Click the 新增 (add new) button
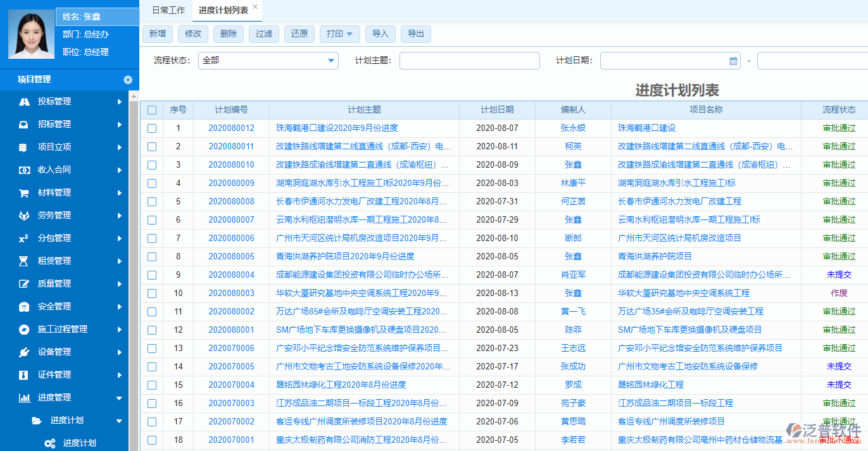Viewport: 868px width, 451px height. [157, 34]
